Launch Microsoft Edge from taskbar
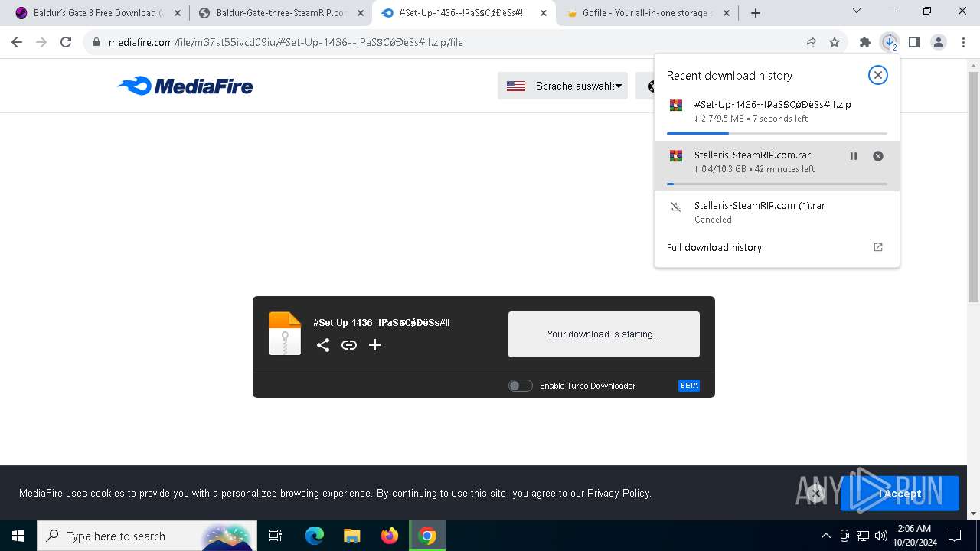The height and width of the screenshot is (551, 980). click(315, 536)
